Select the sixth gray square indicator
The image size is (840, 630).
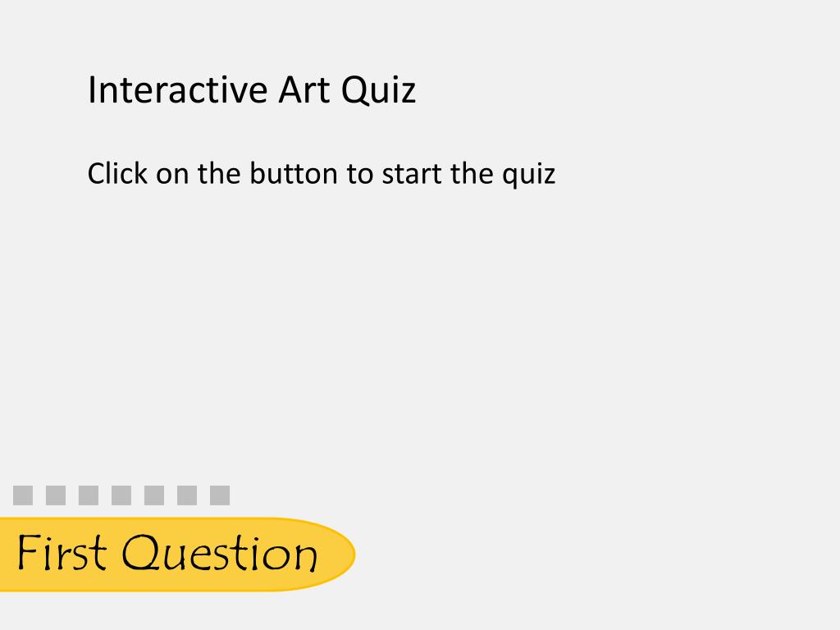[187, 495]
